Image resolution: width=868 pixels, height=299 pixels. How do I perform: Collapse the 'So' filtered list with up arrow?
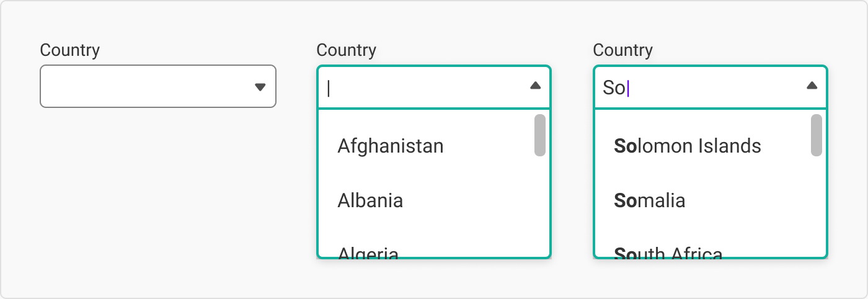(812, 86)
